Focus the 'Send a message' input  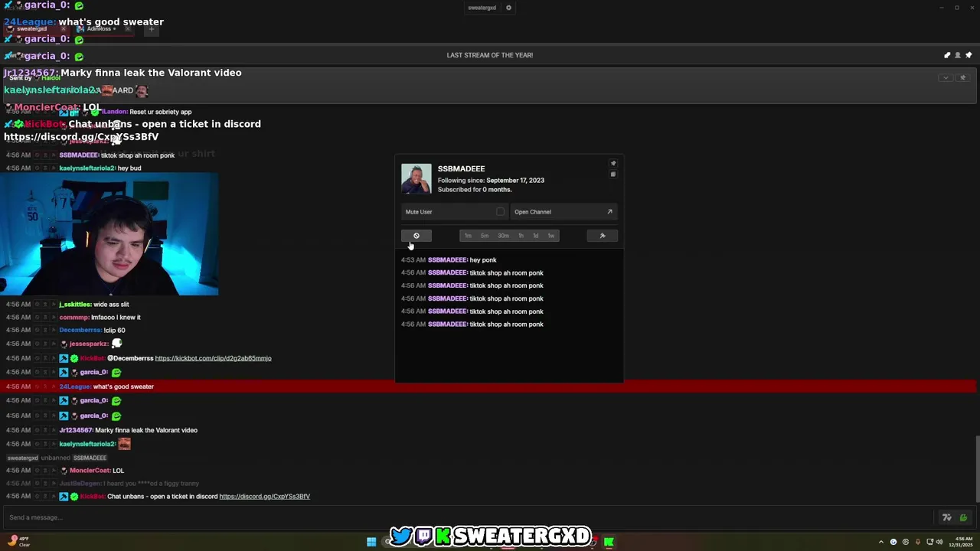[467, 517]
